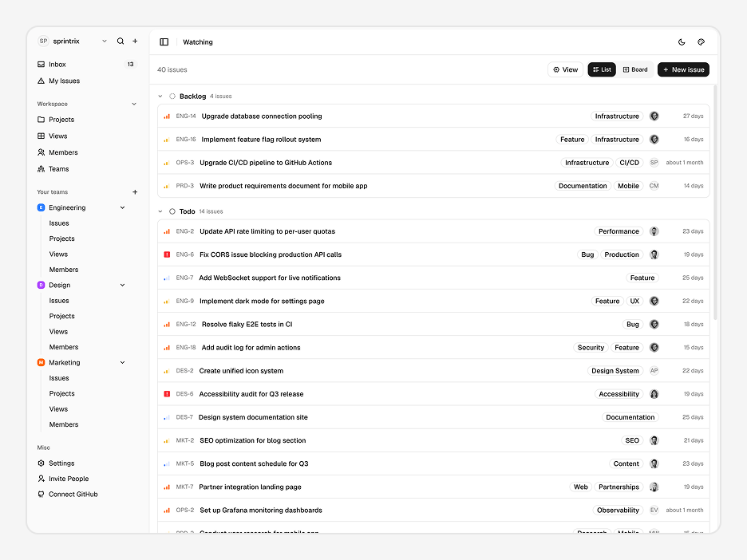Click the plus icon next to search
This screenshot has width=747, height=560.
(x=136, y=41)
